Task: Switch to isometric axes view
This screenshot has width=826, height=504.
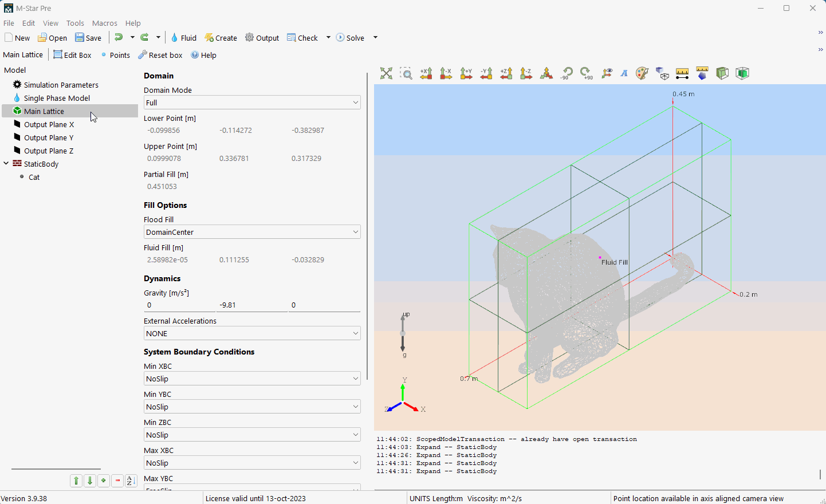Action: click(x=546, y=73)
